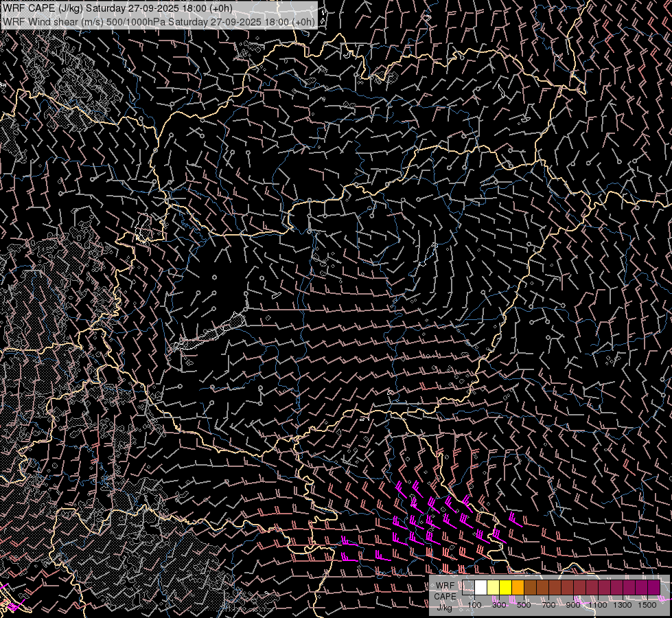The width and height of the screenshot is (672, 618).
Task: Select the orange CAPE legend swatch
Action: coord(518,588)
